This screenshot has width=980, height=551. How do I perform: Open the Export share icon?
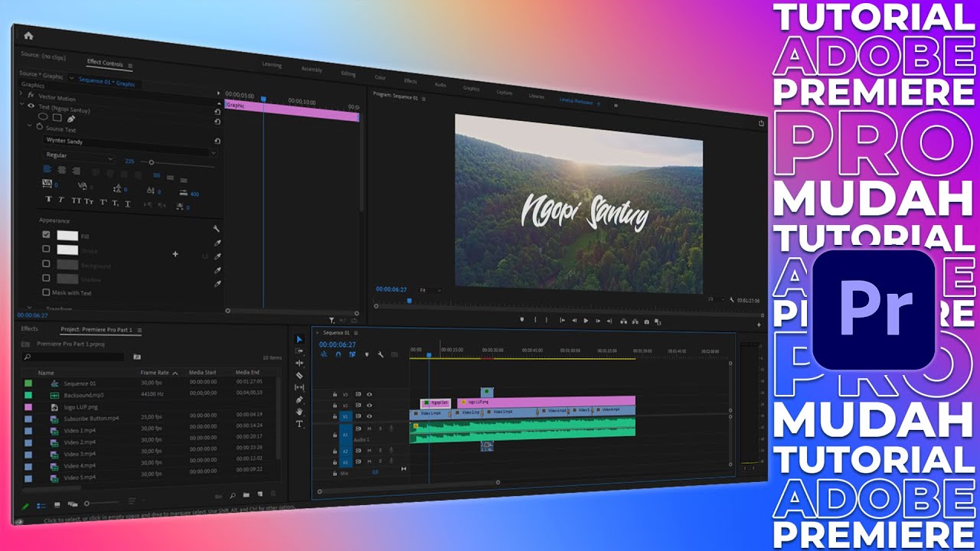(x=761, y=122)
